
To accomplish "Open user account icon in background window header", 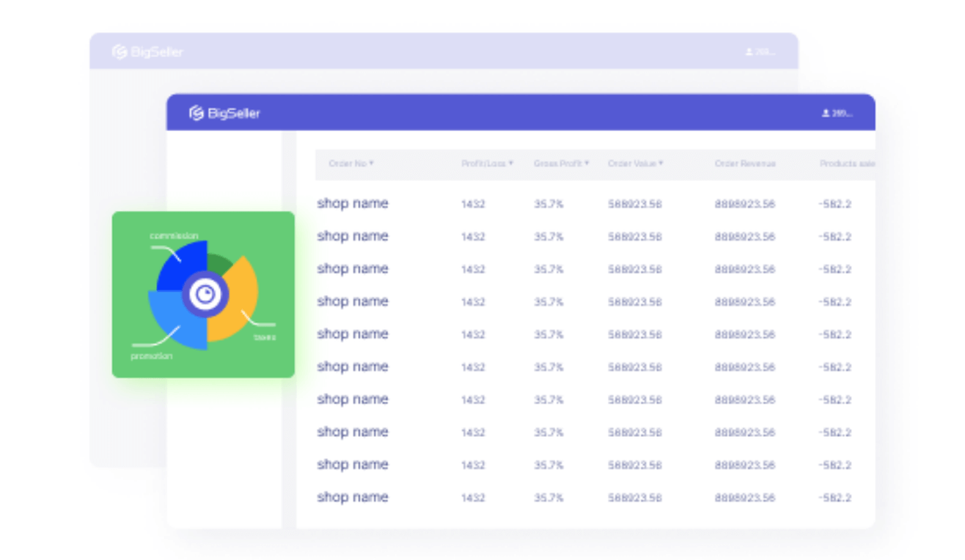I will click(749, 52).
